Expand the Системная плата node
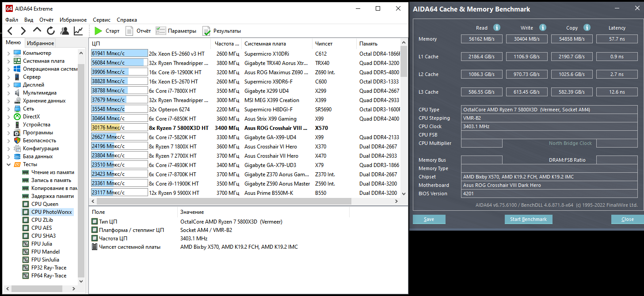This screenshot has height=296, width=644. (x=8, y=61)
